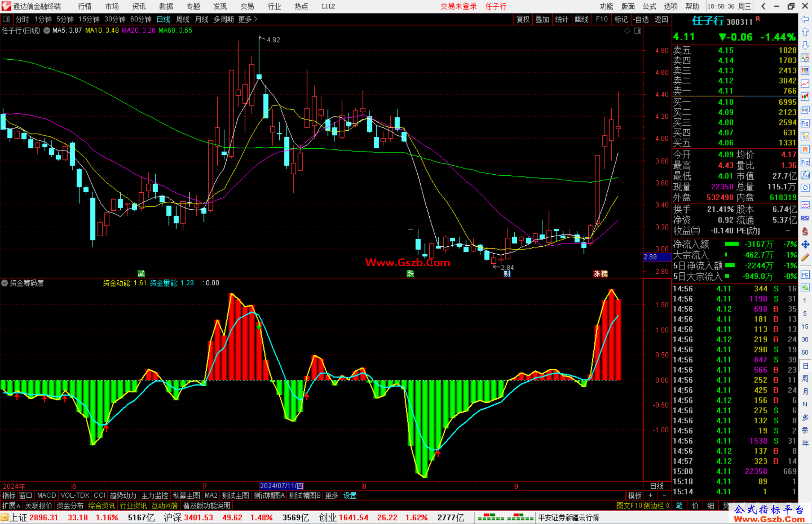Click the red dollar sign sidebar icon
The width and height of the screenshot is (812, 524).
(x=805, y=231)
